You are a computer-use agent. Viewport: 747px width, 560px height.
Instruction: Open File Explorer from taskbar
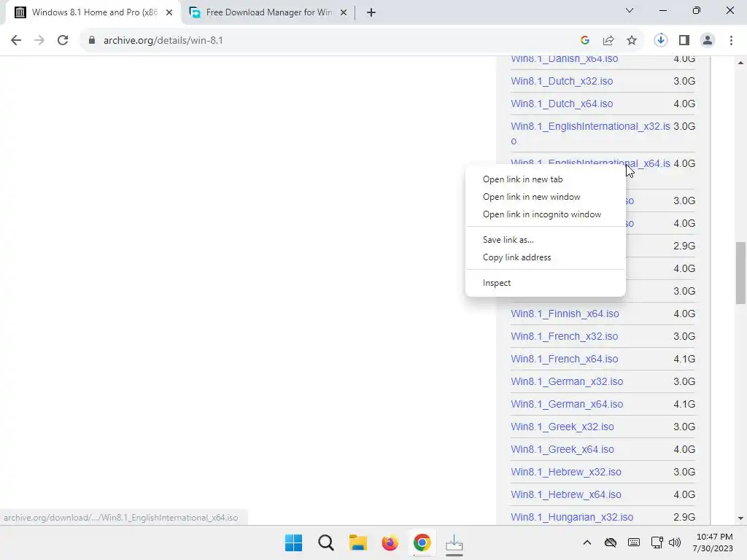[x=357, y=542]
